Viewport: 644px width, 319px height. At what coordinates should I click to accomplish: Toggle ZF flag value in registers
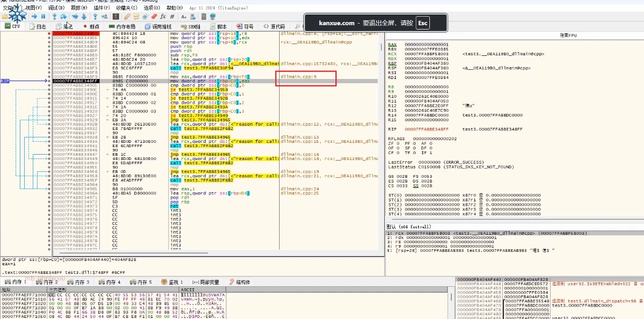(x=398, y=143)
